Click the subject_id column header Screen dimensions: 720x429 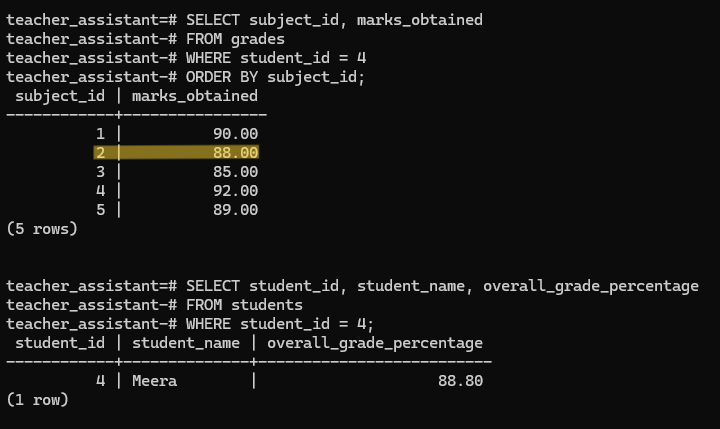coord(60,96)
